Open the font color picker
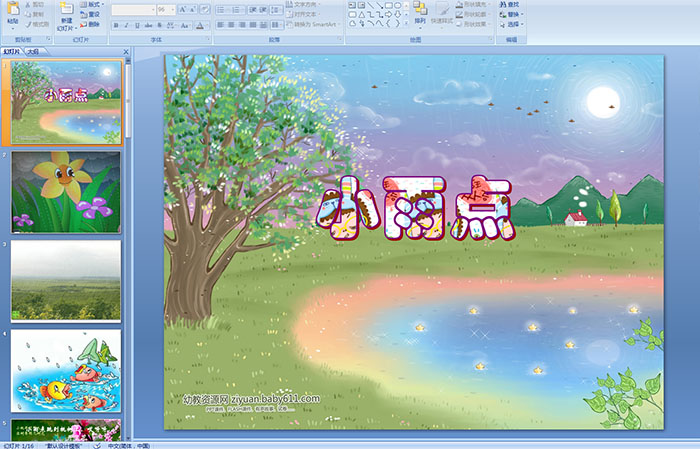The image size is (700, 449). [x=202, y=25]
